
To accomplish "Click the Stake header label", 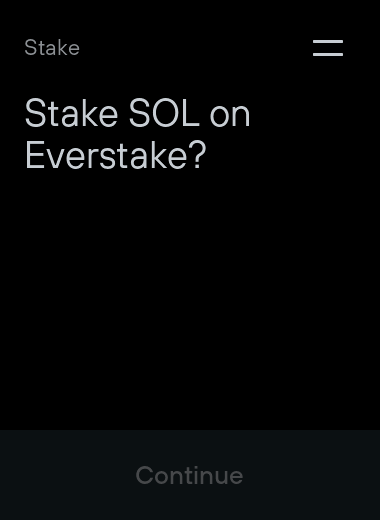I will point(52,48).
